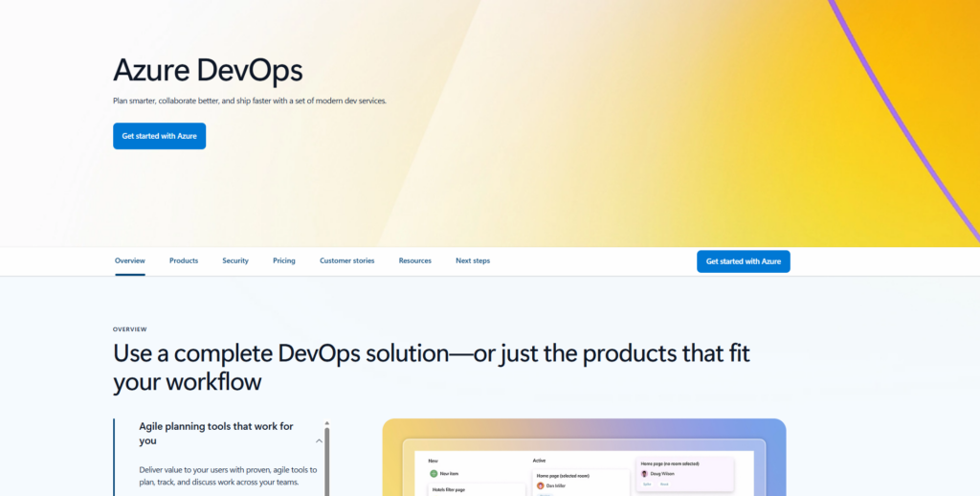Screen dimensions: 980x496
Task: Jump to the Pricing tab
Action: tap(283, 260)
